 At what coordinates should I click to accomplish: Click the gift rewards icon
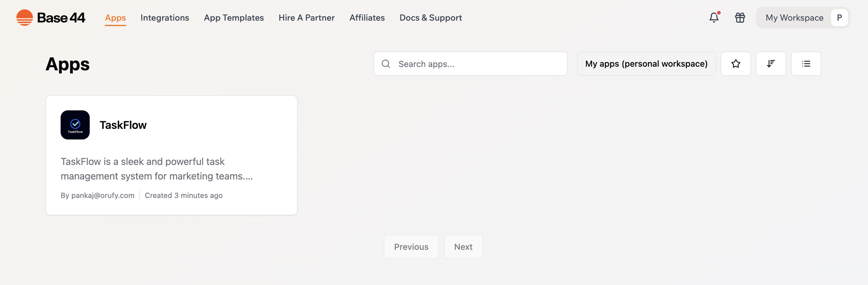tap(739, 18)
